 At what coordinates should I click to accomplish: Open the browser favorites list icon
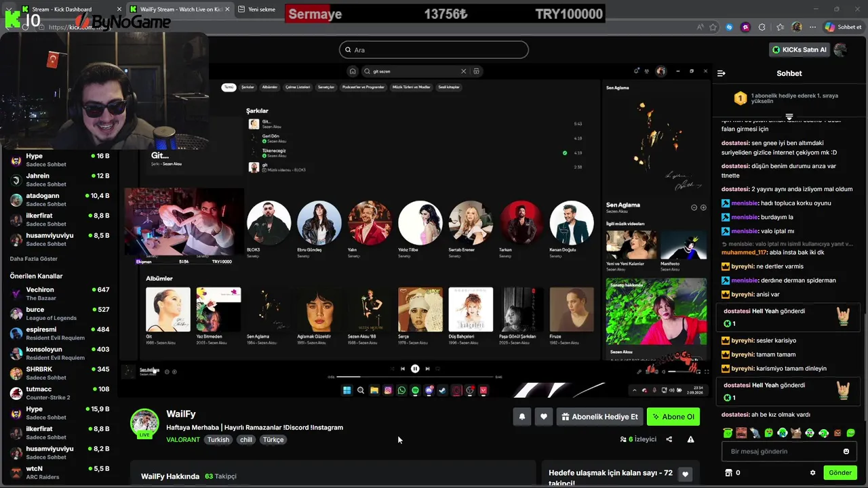coord(780,27)
